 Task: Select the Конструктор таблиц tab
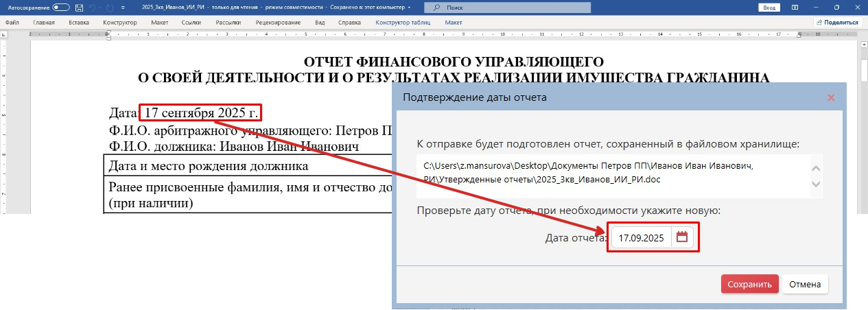403,22
